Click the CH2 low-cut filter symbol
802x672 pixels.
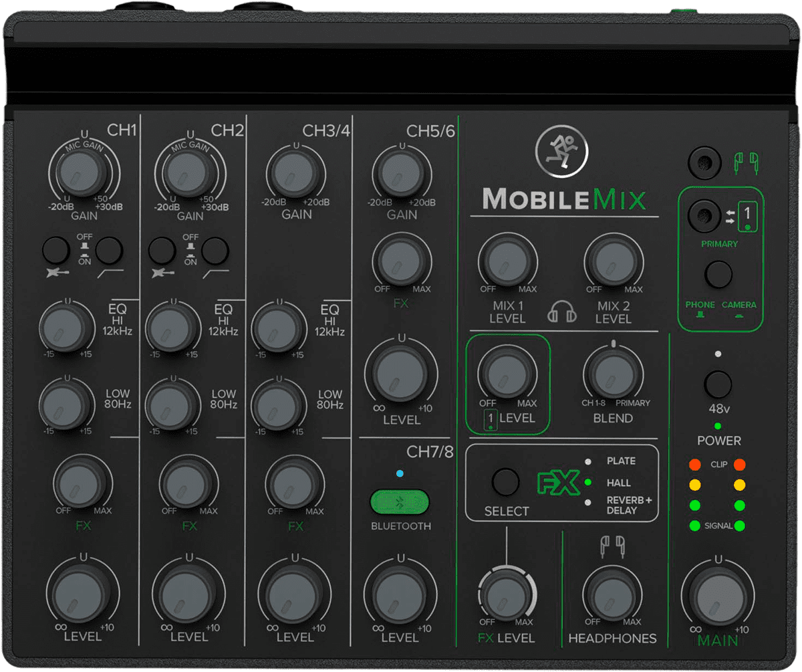click(x=216, y=273)
